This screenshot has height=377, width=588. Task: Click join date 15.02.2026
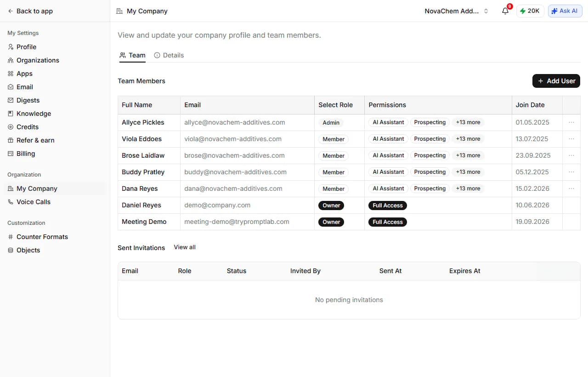coord(532,188)
